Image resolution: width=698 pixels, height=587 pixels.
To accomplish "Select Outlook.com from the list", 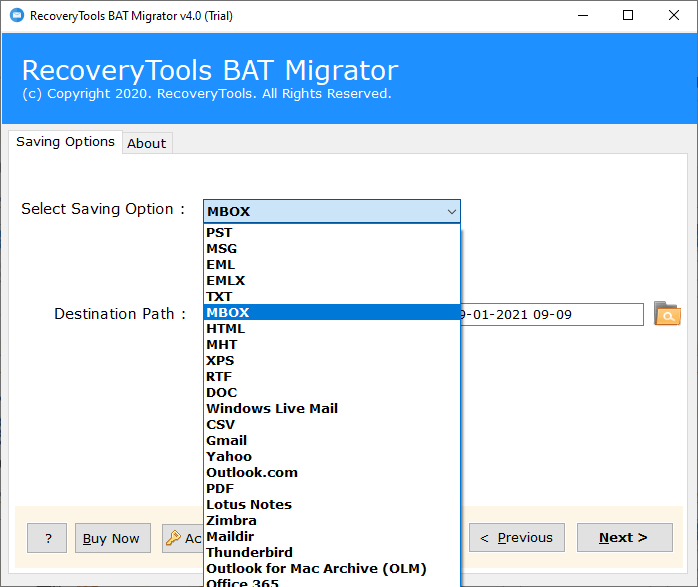I will click(332, 473).
